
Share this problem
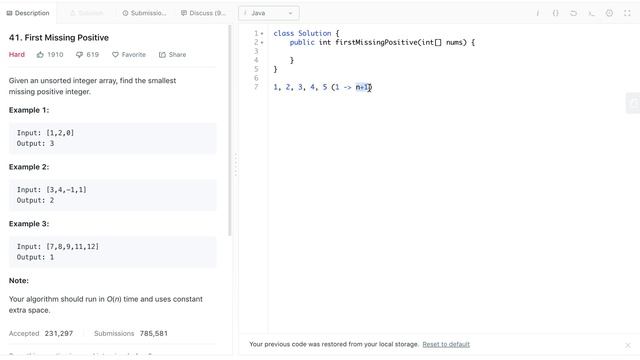pos(172,55)
